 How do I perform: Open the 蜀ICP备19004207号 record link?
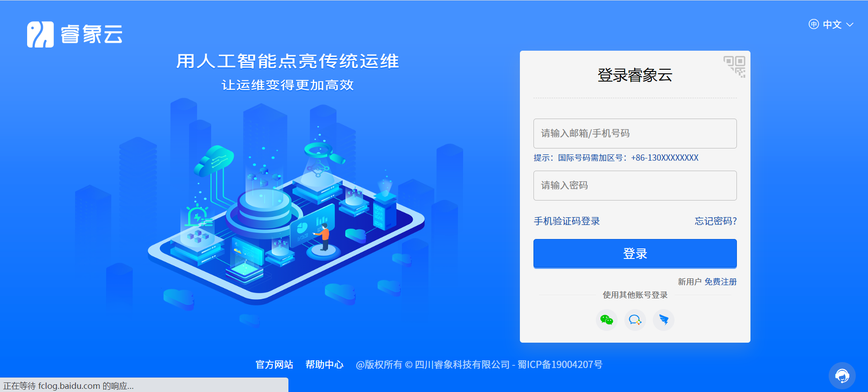tap(560, 364)
